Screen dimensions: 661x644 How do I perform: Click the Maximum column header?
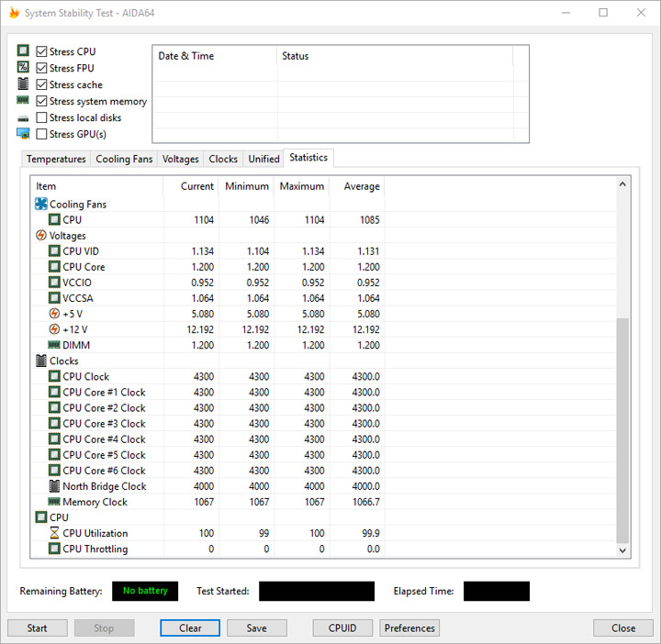[301, 186]
